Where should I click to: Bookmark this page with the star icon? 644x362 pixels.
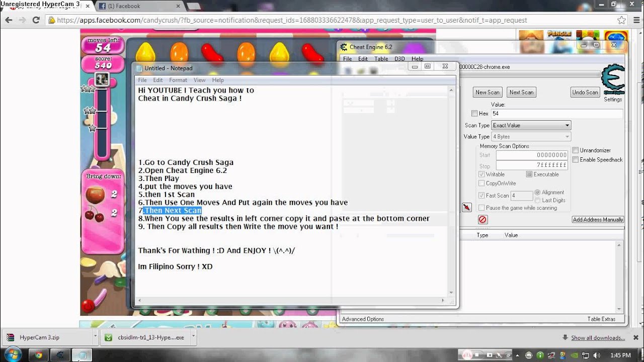point(621,20)
